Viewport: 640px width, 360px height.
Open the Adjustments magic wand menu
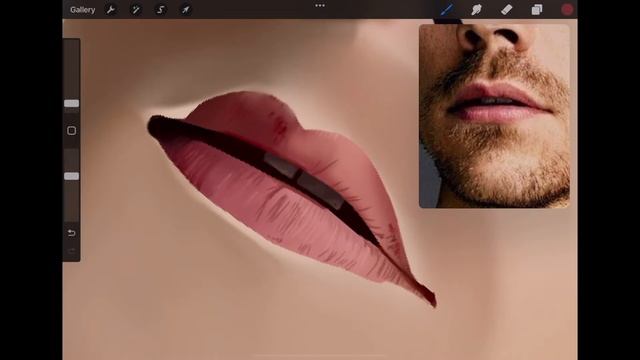[136, 10]
